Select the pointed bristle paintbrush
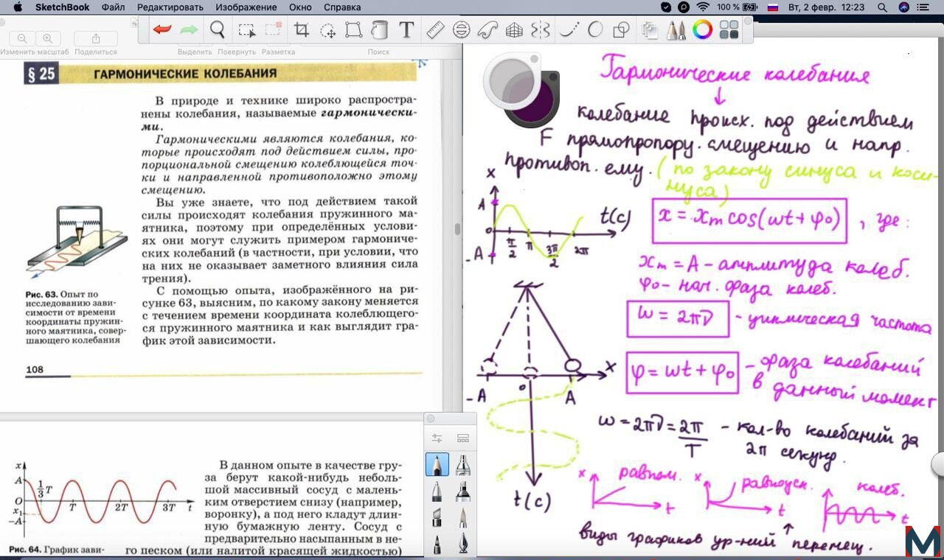This screenshot has width=944, height=560. [x=463, y=518]
